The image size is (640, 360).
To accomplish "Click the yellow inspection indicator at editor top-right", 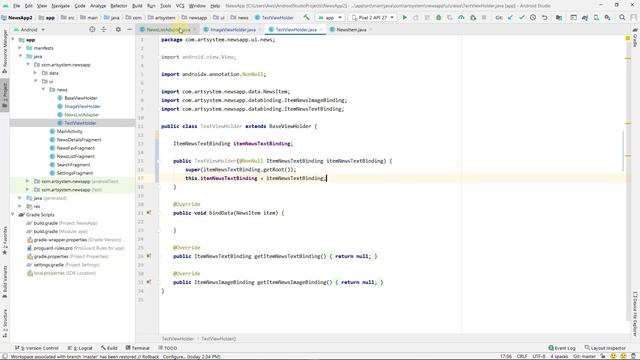I will [628, 38].
